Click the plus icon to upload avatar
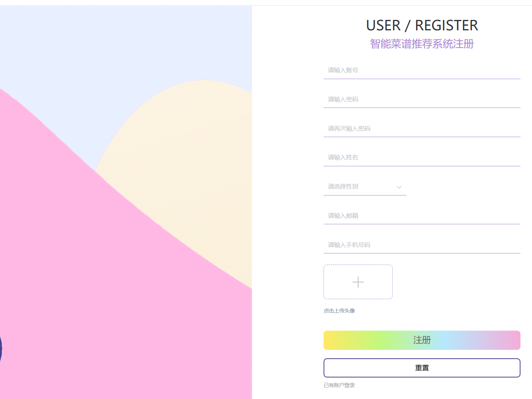Viewport: 532px width, 399px height. click(x=358, y=282)
